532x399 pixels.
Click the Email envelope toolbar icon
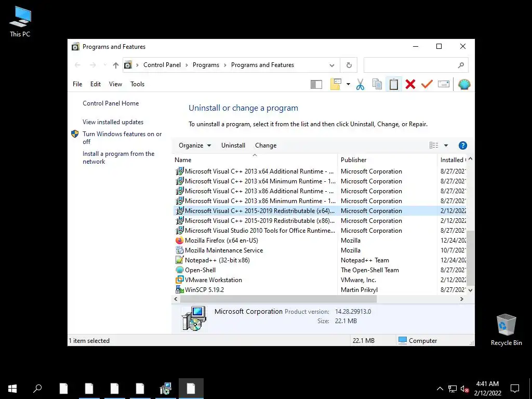coord(444,84)
